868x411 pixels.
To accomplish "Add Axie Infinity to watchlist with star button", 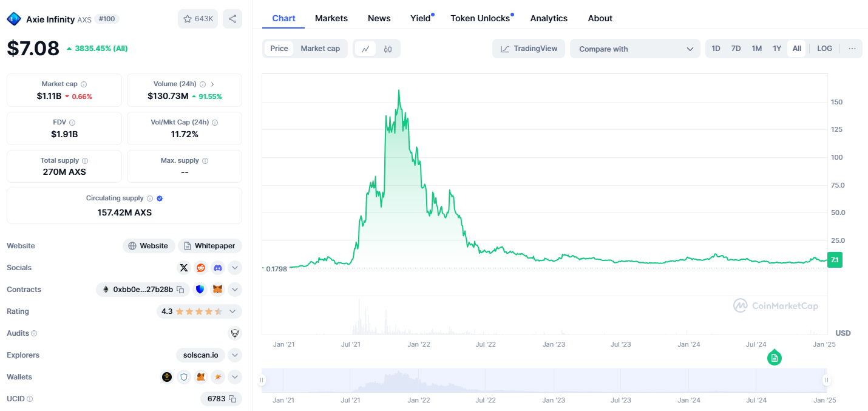I will [x=198, y=19].
